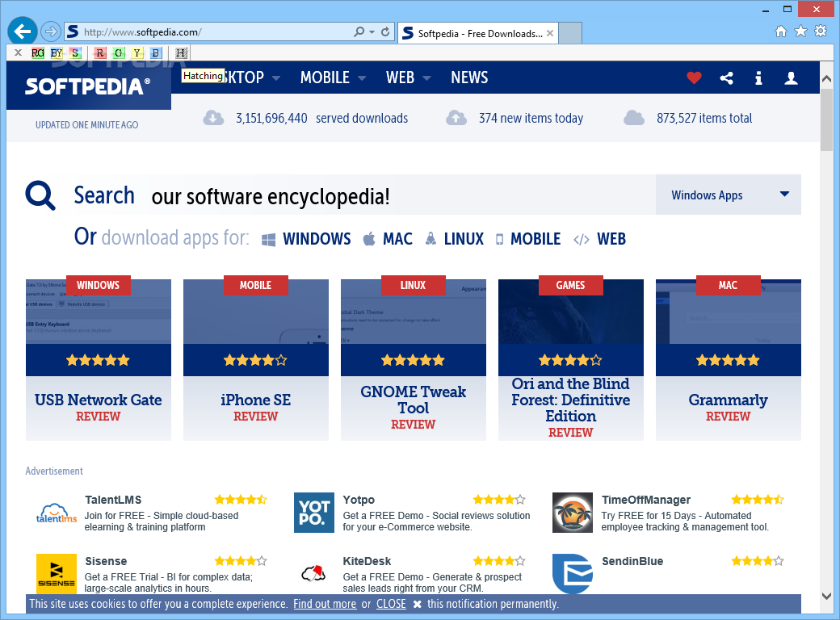The height and width of the screenshot is (620, 840).
Task: Open the browser Home icon
Action: coord(781,31)
